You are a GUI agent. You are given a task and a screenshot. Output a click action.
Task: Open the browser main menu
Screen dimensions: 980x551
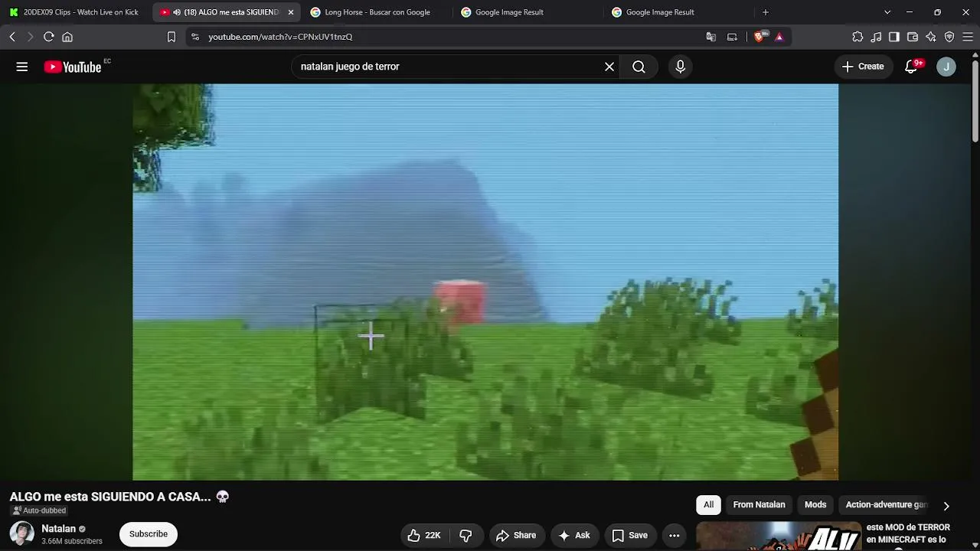pos(968,37)
